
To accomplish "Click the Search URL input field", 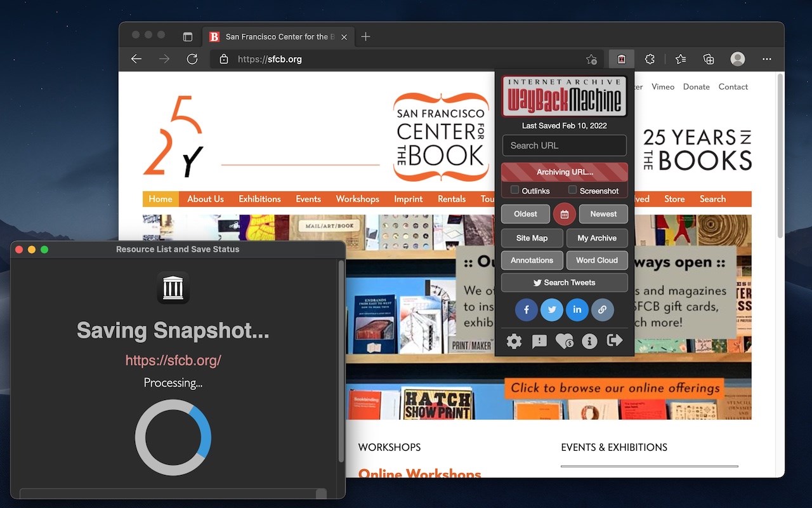I will tap(565, 145).
